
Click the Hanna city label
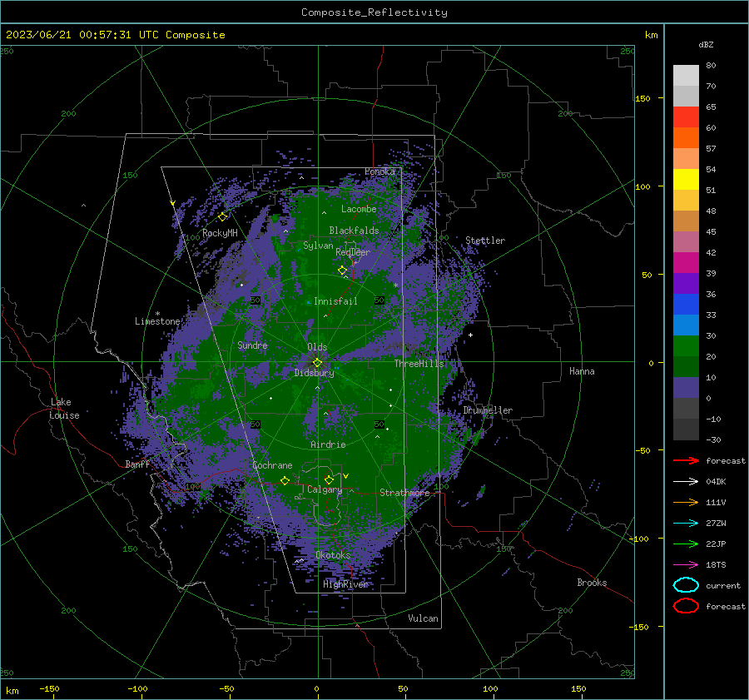click(x=582, y=371)
